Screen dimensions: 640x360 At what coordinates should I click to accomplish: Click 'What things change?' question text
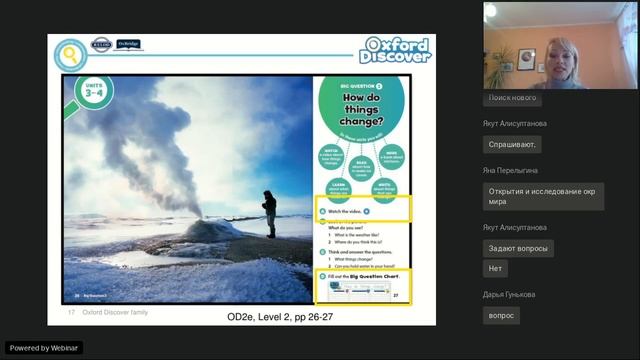tap(353, 259)
